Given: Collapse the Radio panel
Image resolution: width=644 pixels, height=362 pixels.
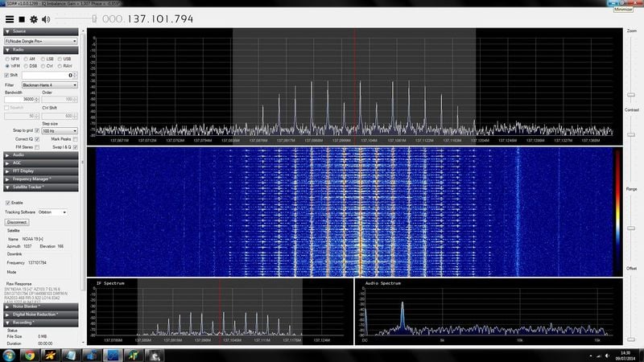Looking at the screenshot, I should click(41, 50).
